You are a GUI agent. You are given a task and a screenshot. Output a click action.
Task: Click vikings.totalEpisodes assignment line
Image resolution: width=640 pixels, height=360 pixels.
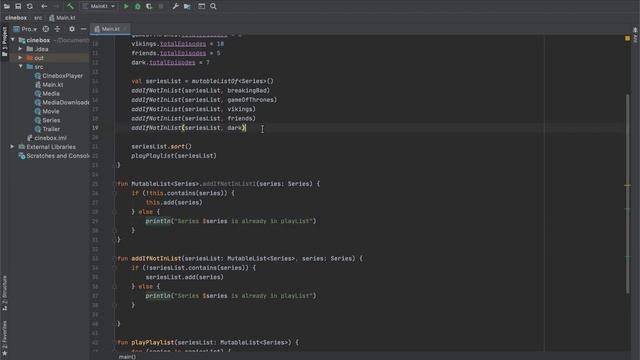pyautogui.click(x=177, y=44)
